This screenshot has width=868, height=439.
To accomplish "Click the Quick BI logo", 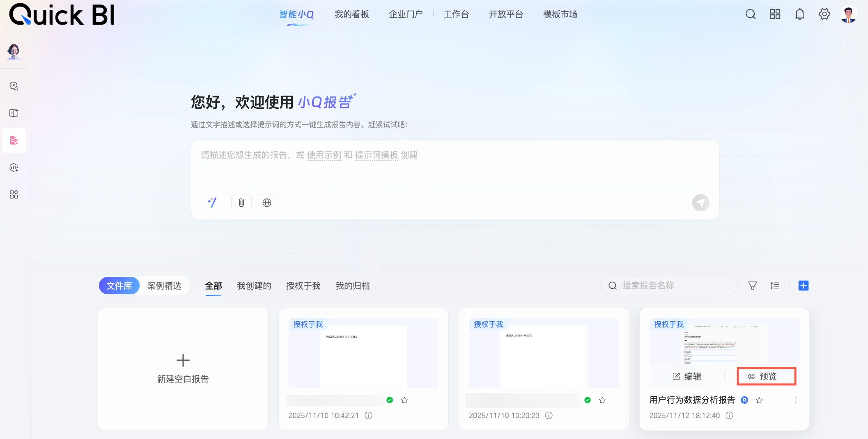I will pos(62,15).
